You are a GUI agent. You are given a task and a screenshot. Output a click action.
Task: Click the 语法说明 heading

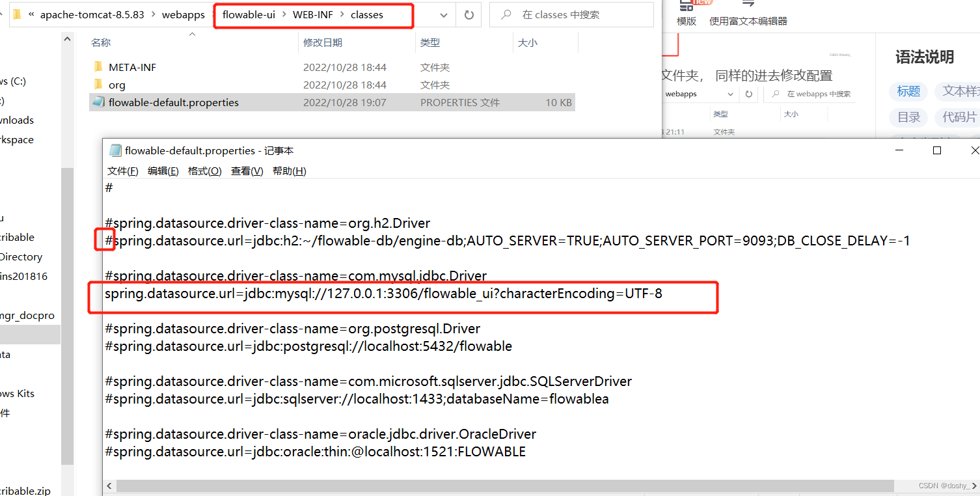[x=925, y=57]
